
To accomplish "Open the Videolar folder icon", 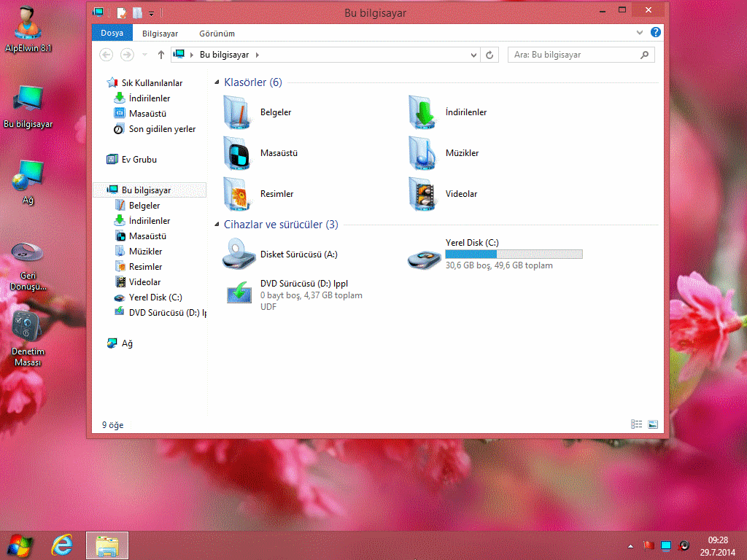I will (x=423, y=194).
